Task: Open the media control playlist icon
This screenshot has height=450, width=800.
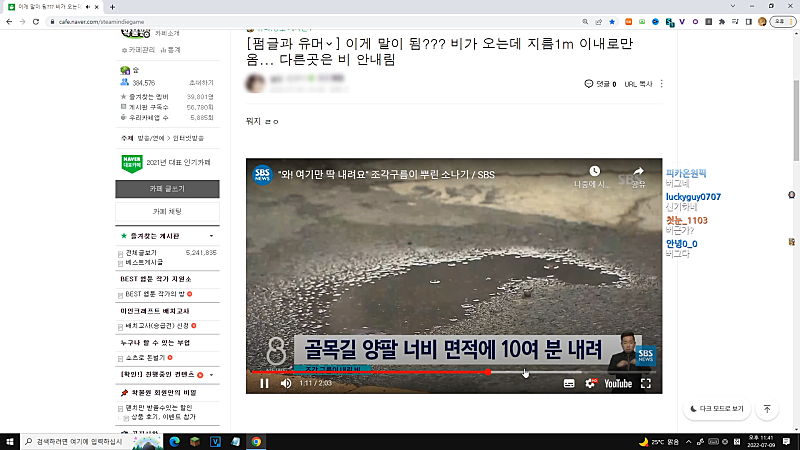Action: point(735,21)
